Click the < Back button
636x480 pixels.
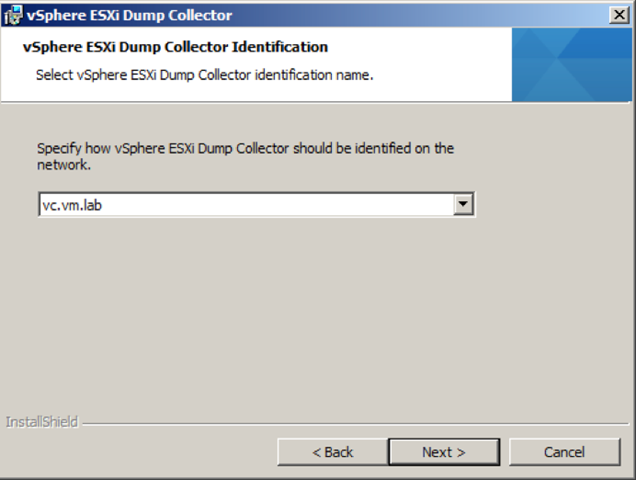pyautogui.click(x=333, y=452)
